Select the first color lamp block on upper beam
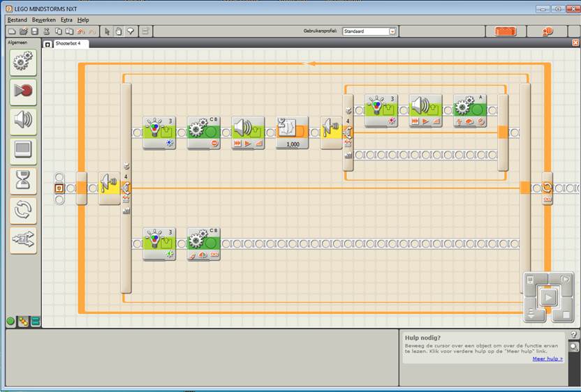581x392 pixels. [x=159, y=133]
